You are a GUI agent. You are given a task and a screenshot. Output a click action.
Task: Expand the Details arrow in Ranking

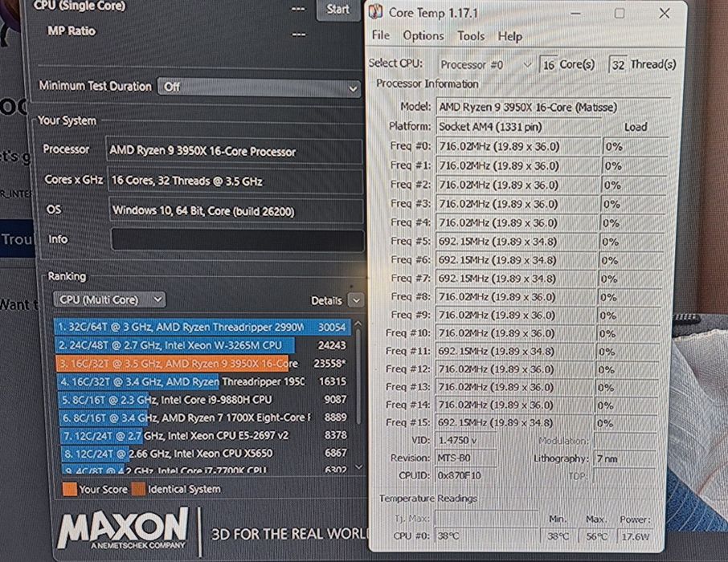tap(356, 301)
